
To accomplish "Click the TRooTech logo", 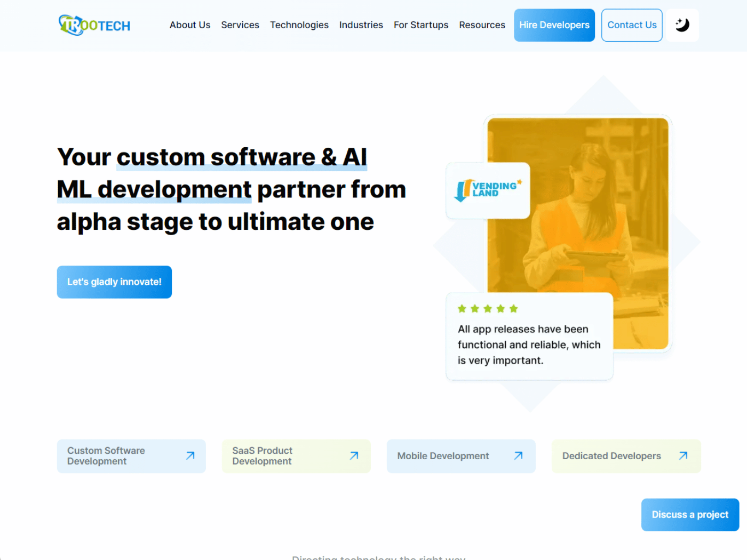I will (x=94, y=25).
